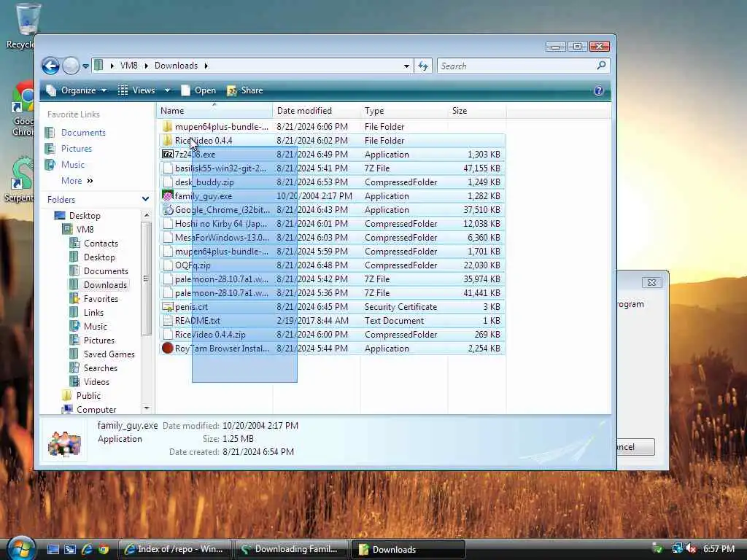Select Hoshi no Kirby 64 archive
The image size is (747, 560).
point(333,223)
